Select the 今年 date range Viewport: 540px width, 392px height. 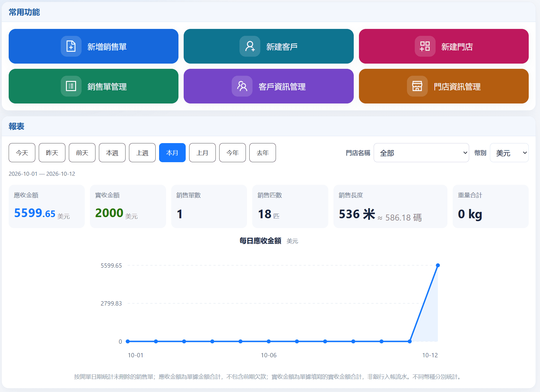pos(233,153)
